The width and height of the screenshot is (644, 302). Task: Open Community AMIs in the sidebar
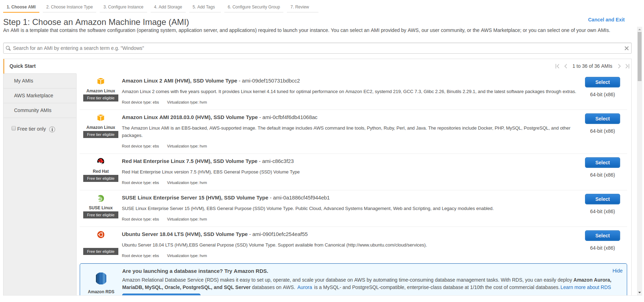coord(40,110)
